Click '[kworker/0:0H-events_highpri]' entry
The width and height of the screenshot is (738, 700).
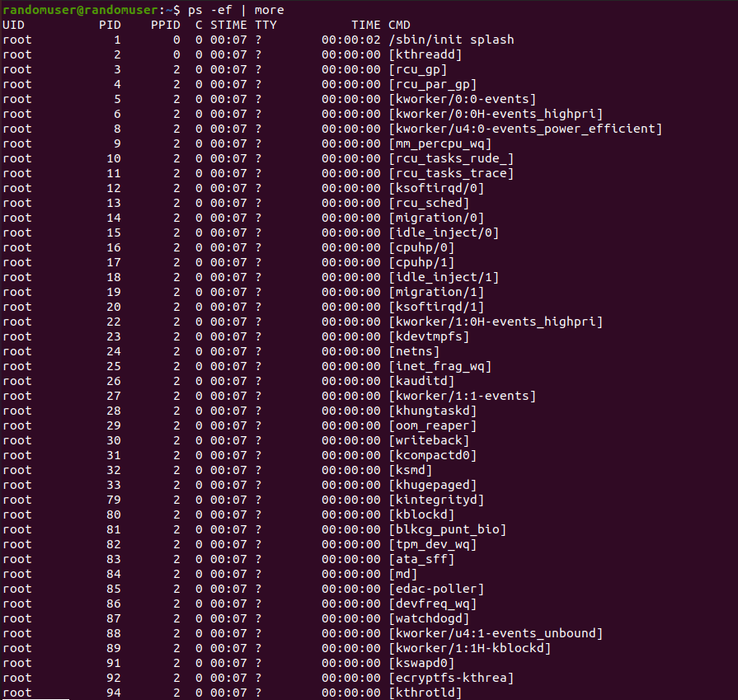(x=496, y=114)
